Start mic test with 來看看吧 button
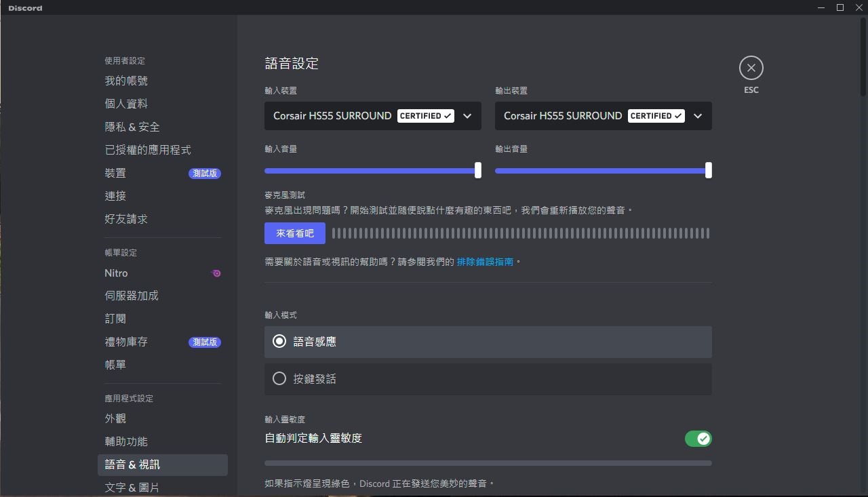868x497 pixels. (295, 233)
